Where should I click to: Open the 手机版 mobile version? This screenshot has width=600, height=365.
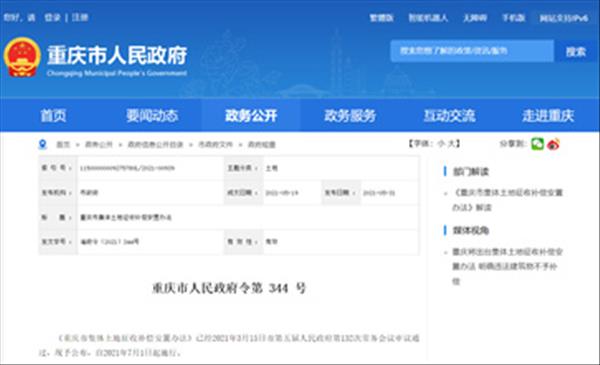[x=514, y=18]
